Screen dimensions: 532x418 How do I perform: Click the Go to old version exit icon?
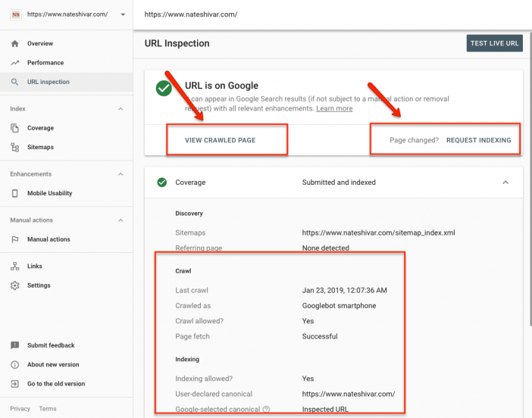coord(15,384)
